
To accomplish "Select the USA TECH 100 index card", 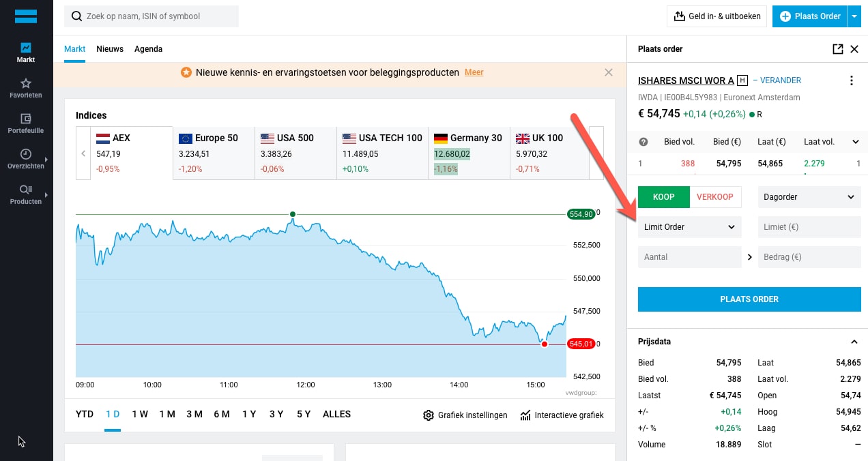I will click(382, 153).
